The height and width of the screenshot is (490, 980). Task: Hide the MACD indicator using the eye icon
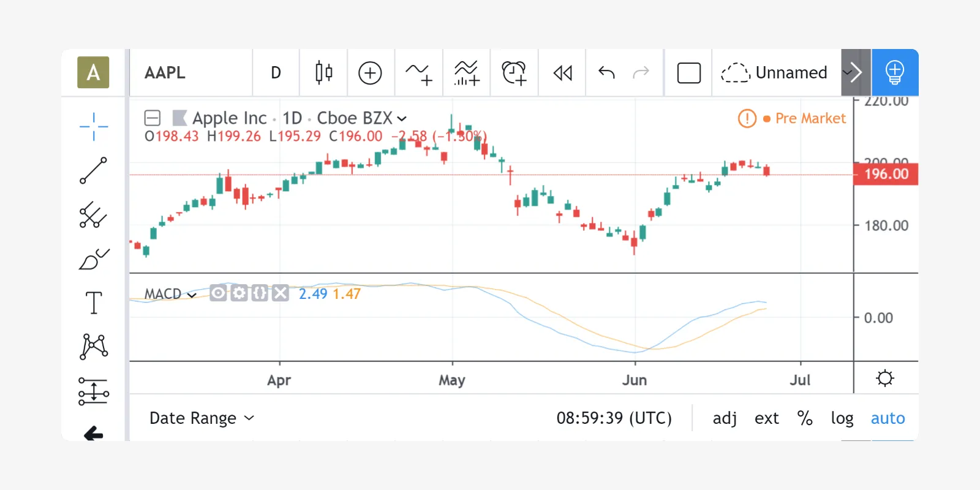coord(218,293)
